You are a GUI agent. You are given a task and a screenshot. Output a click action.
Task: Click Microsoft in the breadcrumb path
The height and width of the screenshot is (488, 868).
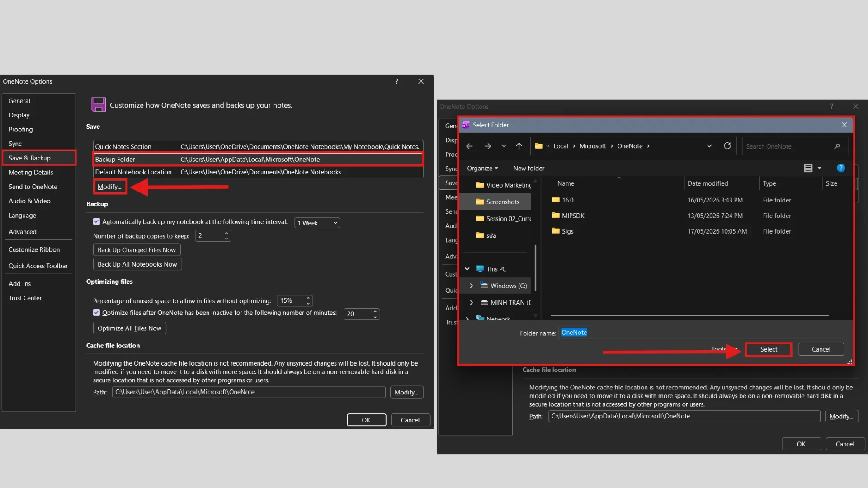(x=593, y=146)
